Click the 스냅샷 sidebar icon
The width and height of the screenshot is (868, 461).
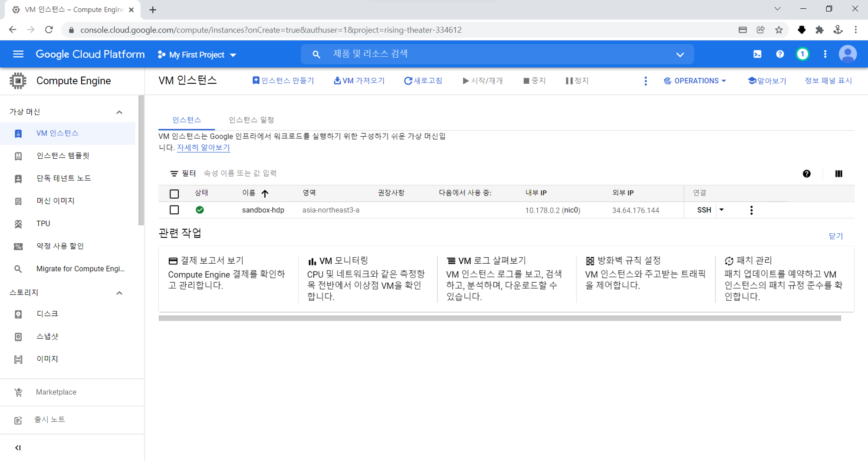click(x=18, y=337)
